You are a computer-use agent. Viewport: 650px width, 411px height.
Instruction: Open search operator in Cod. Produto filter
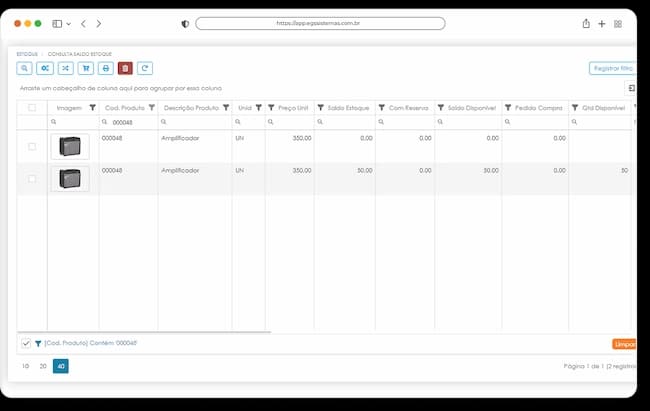(104, 122)
